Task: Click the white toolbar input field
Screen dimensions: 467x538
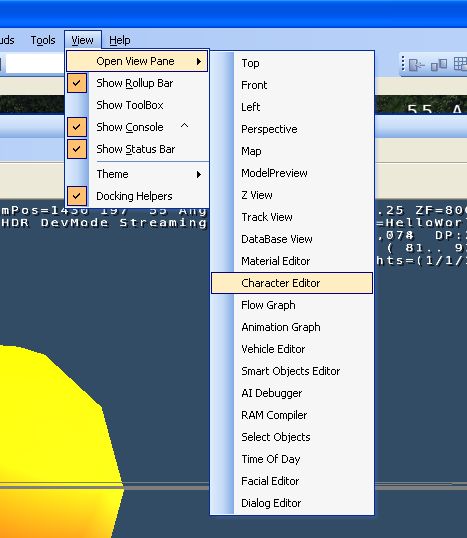Action: point(35,63)
